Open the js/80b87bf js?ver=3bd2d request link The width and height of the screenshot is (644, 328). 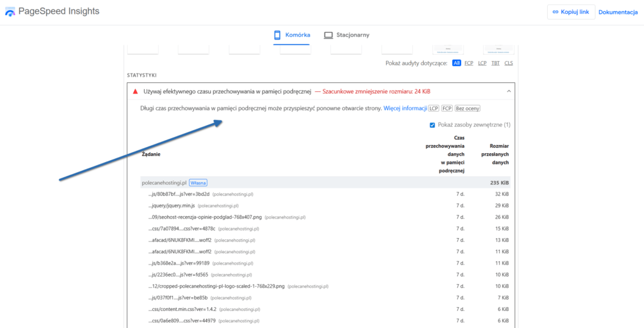click(x=179, y=194)
